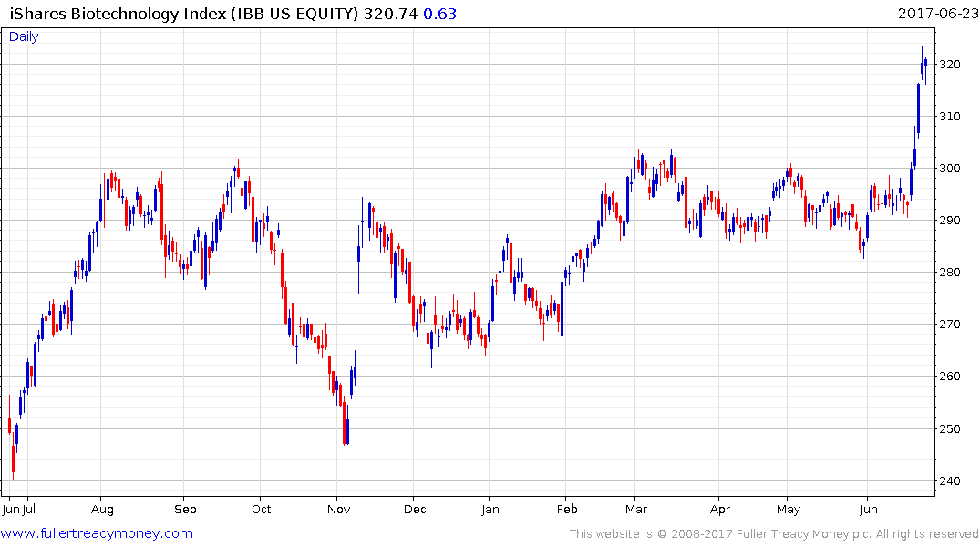Click the chart date 2017-06-23

click(x=937, y=13)
